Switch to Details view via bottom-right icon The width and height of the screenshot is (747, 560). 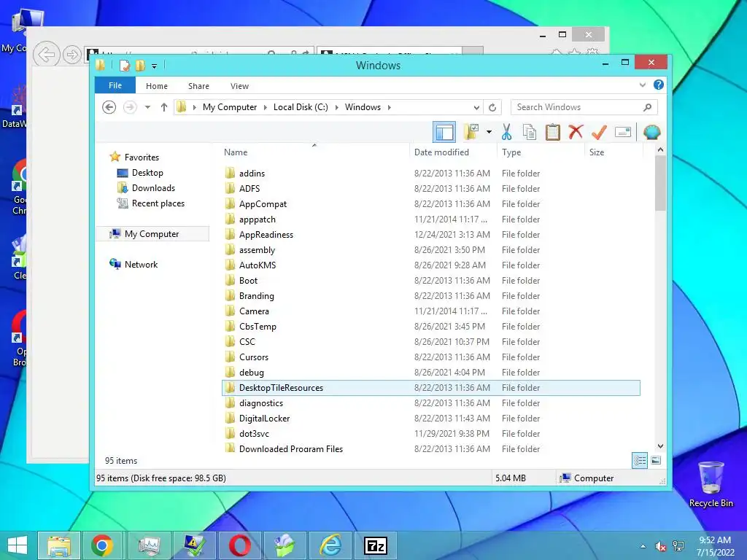[x=639, y=461]
